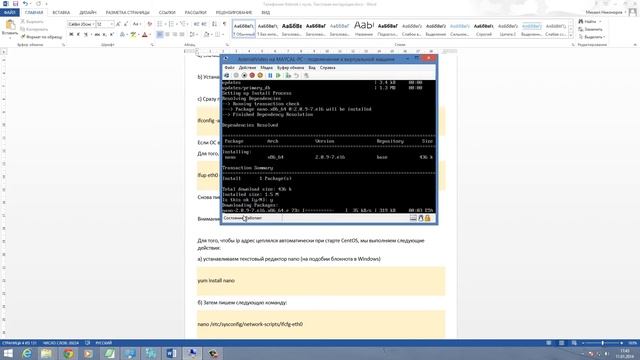
Task: Apply the Название title style
Action: click(x=364, y=29)
